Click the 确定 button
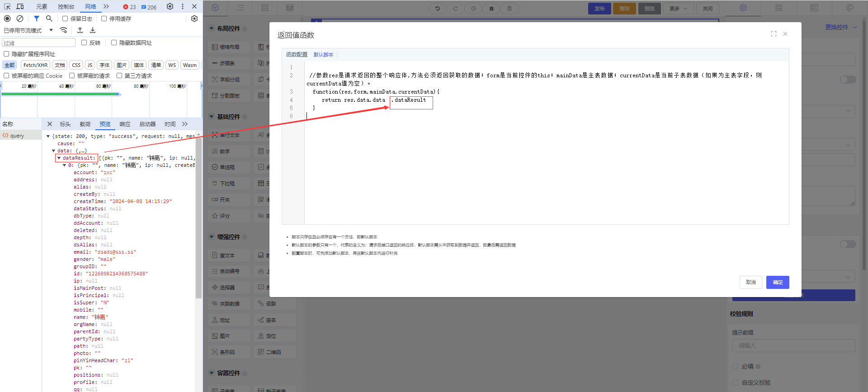This screenshot has height=392, width=868. tap(777, 282)
